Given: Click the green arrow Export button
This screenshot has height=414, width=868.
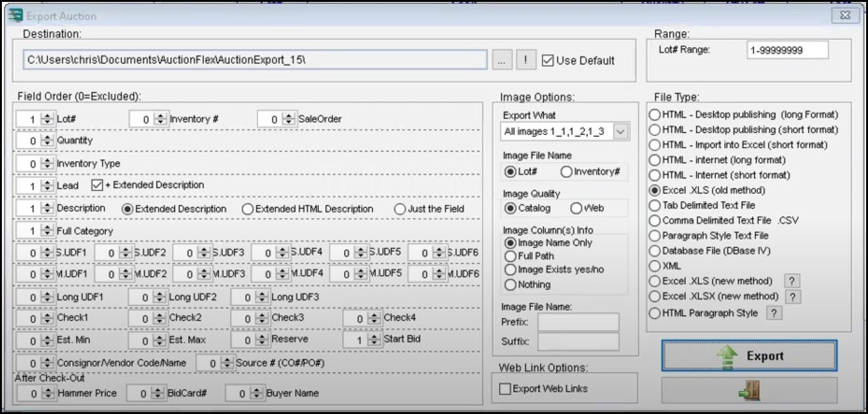Looking at the screenshot, I should (750, 356).
